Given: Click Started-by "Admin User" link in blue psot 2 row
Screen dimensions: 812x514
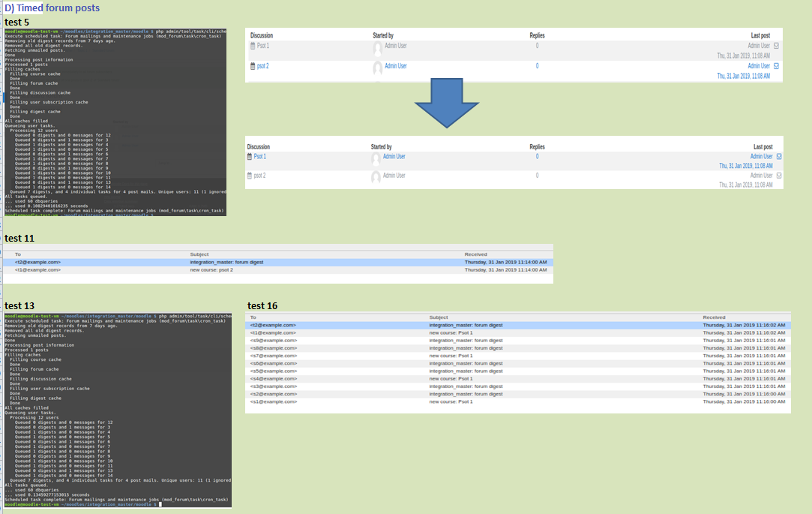Looking at the screenshot, I should tap(396, 66).
